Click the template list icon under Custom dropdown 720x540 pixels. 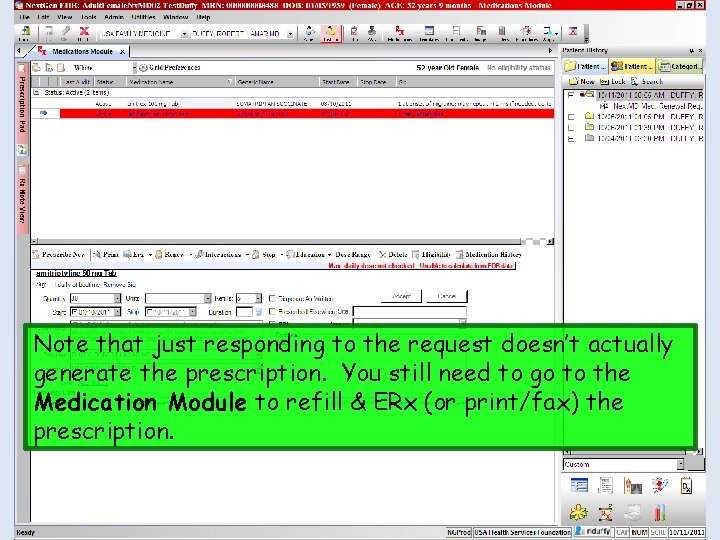579,485
